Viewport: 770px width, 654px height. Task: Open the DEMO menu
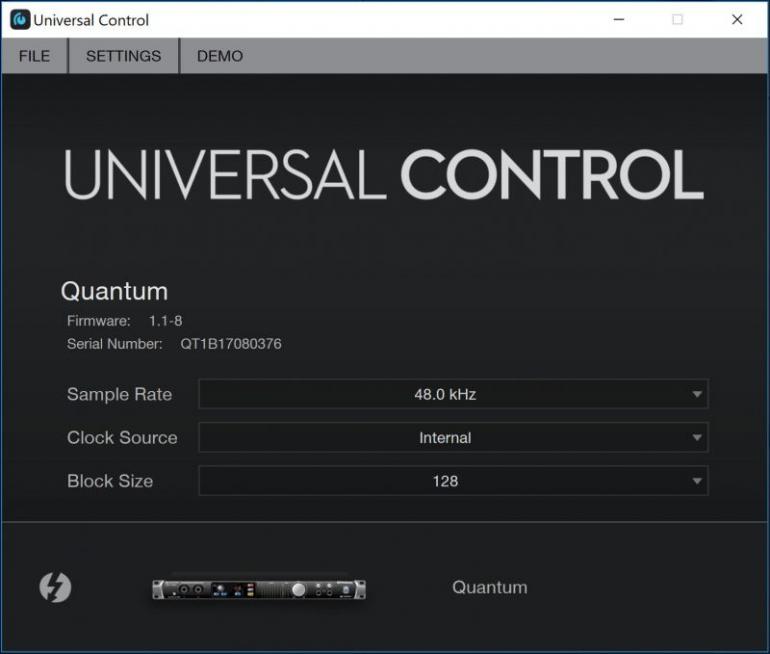coord(220,56)
